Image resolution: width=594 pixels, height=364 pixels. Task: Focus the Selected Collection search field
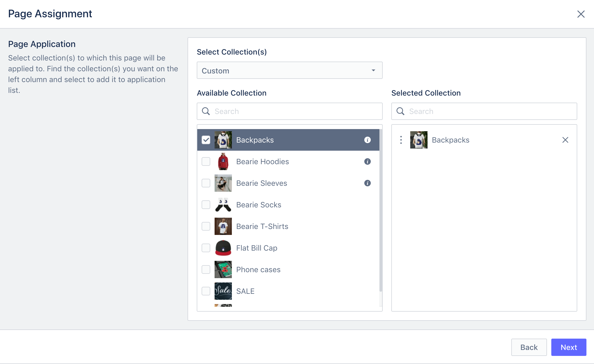(484, 111)
